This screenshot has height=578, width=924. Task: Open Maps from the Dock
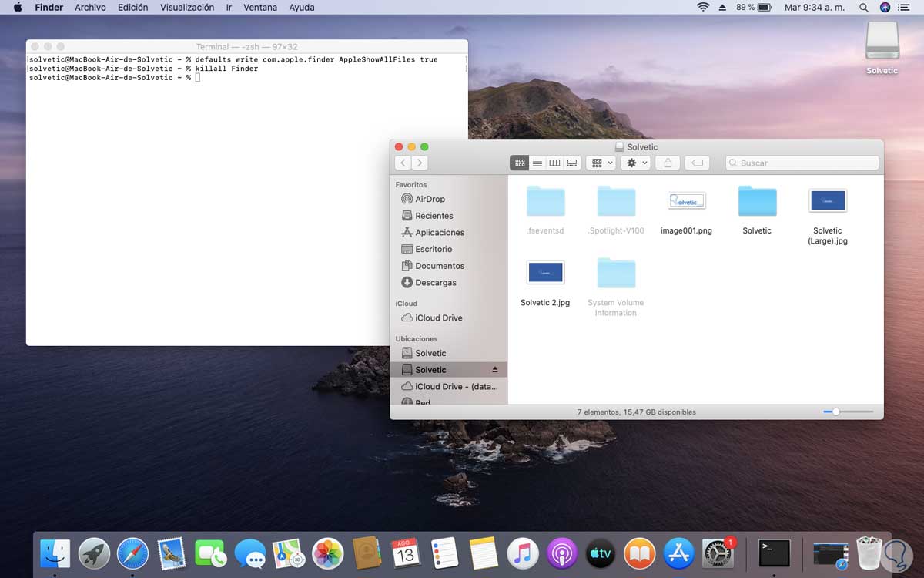[x=289, y=553]
